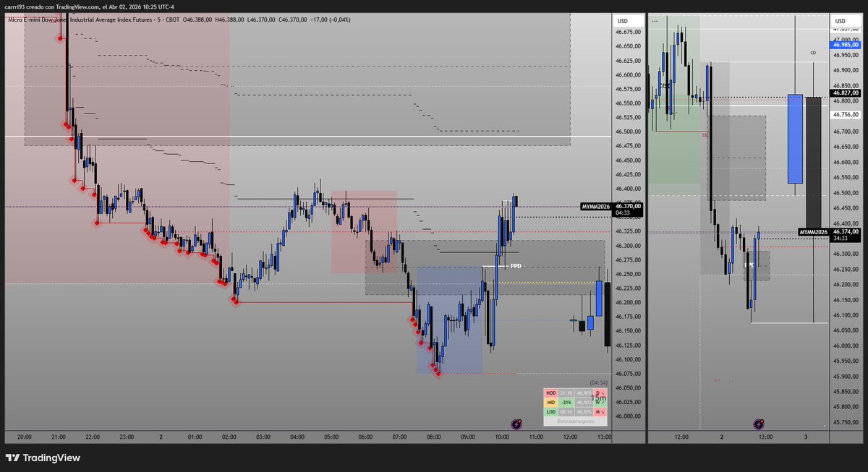
Task: Click the (04:34) countdown text above table
Action: pyautogui.click(x=599, y=382)
